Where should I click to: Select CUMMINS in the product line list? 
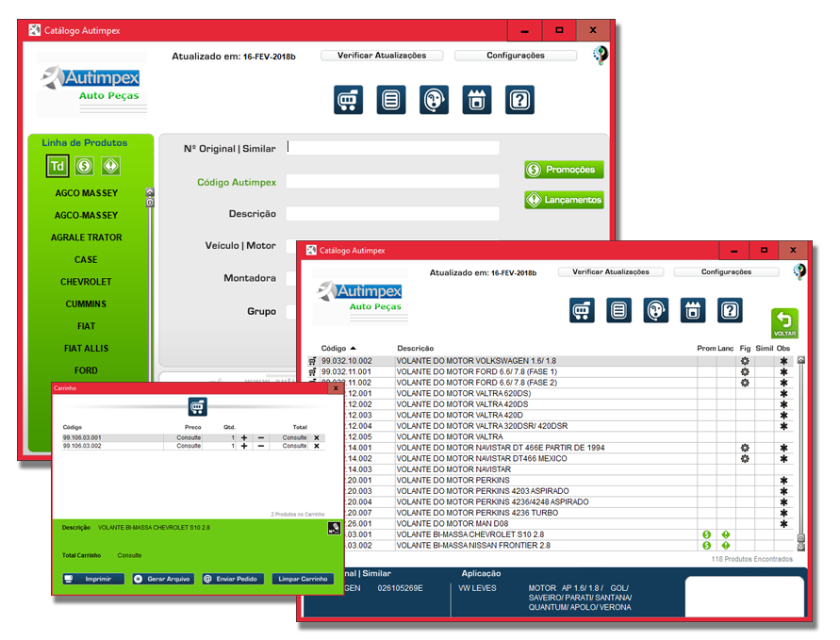(86, 304)
